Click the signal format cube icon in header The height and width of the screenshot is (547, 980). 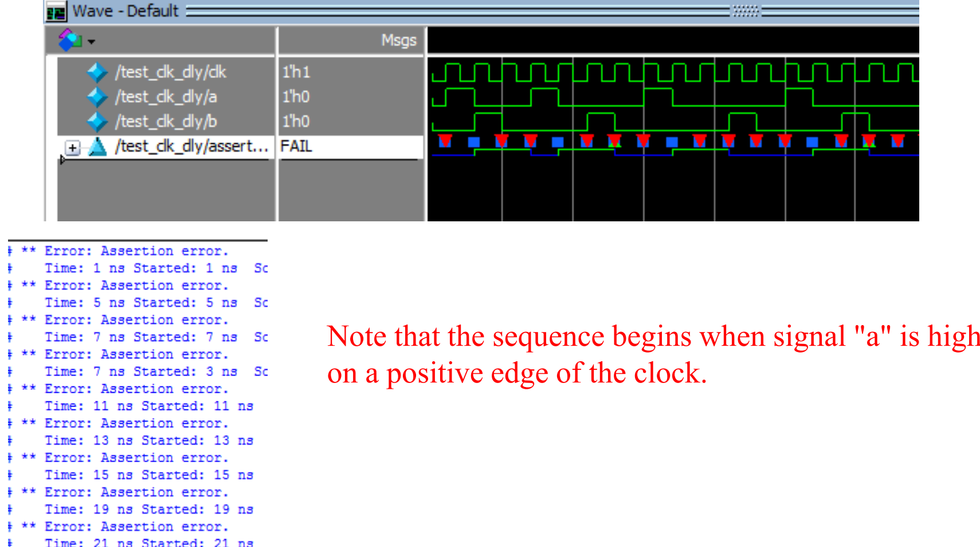coord(69,40)
